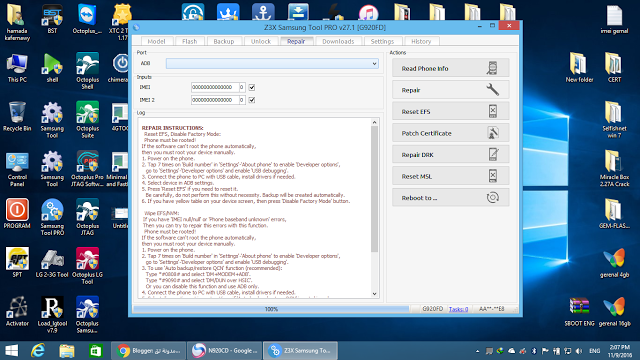
Task: Open the Octoplus Samsung desktop icon
Action: coord(87,315)
